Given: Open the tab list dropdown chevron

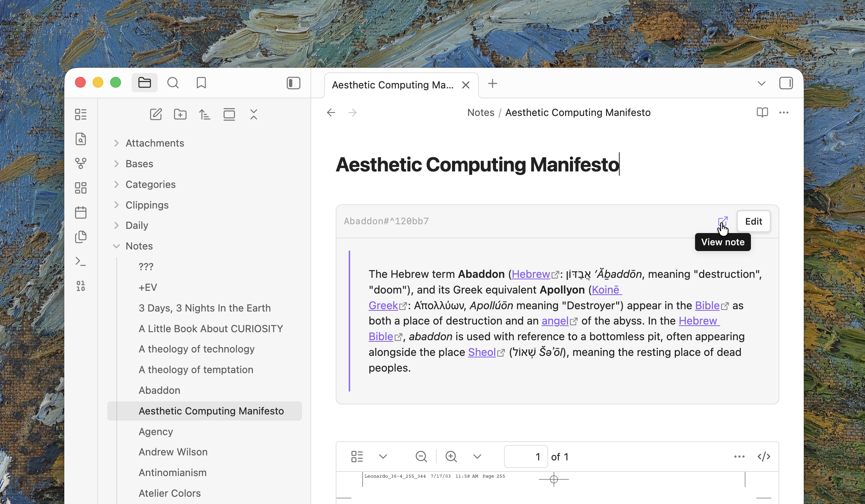Looking at the screenshot, I should pos(761,83).
